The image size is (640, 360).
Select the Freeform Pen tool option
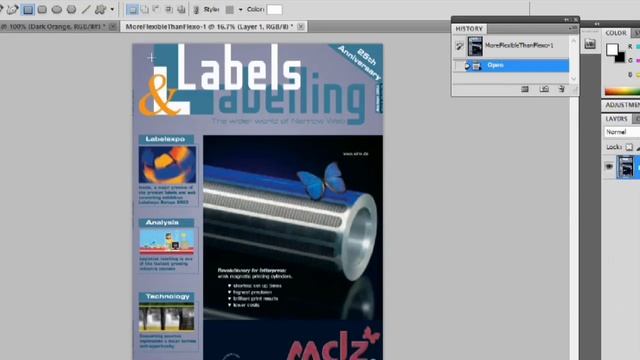tap(13, 9)
